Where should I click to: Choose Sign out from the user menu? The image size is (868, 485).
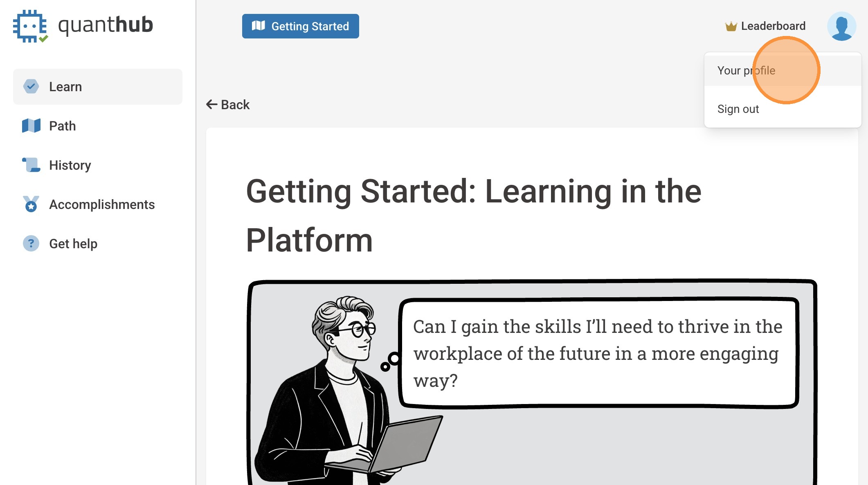(x=738, y=109)
